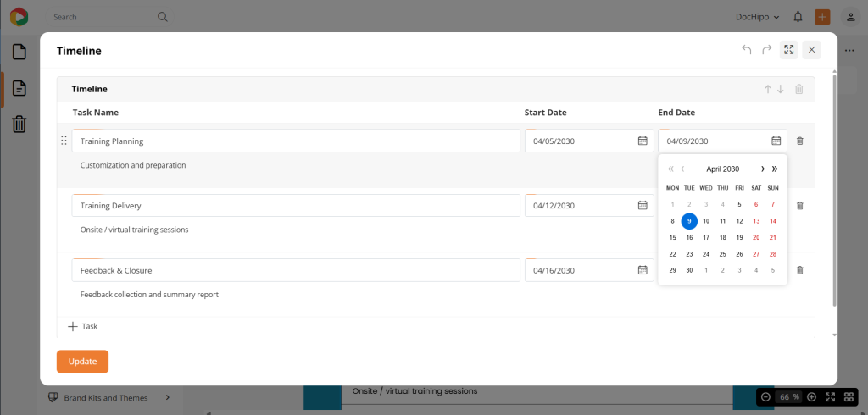Click the Feedback & Closure task name field
Screen dimensions: 868x415
296,270
